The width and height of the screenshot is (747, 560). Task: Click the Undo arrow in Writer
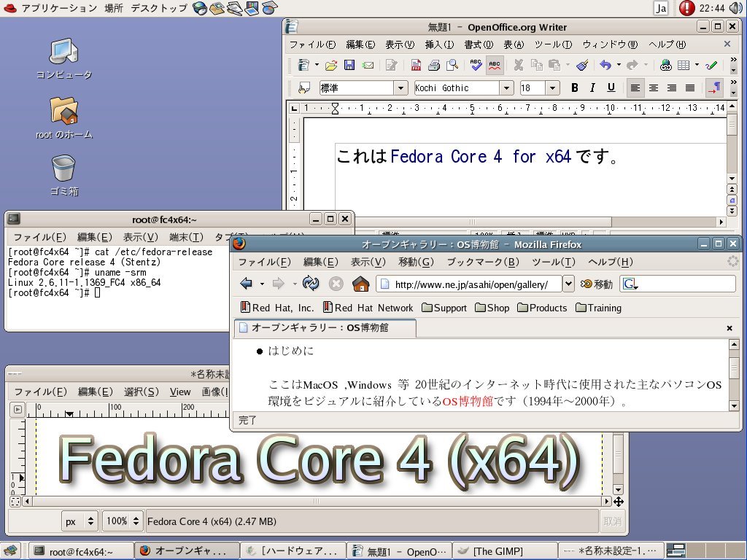(605, 65)
